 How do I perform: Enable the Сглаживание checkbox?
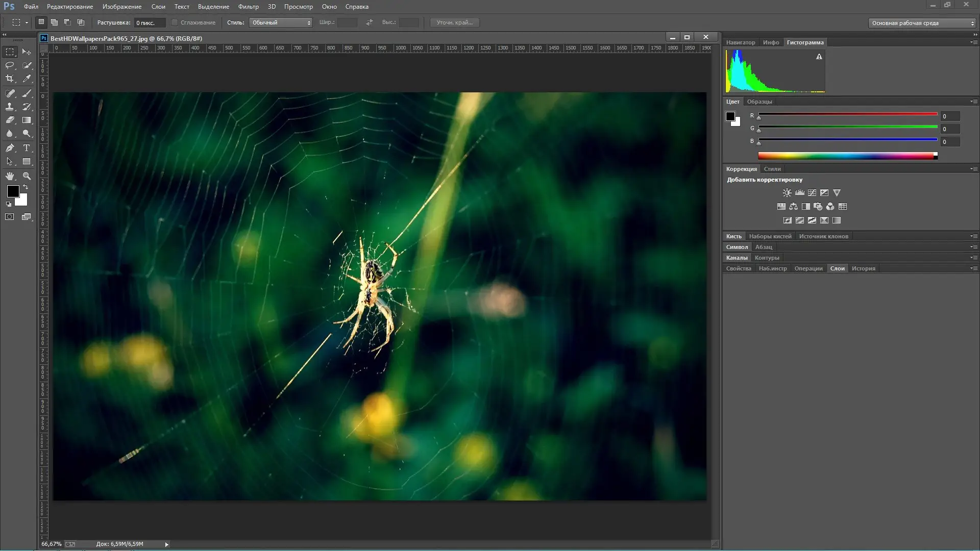pos(175,22)
